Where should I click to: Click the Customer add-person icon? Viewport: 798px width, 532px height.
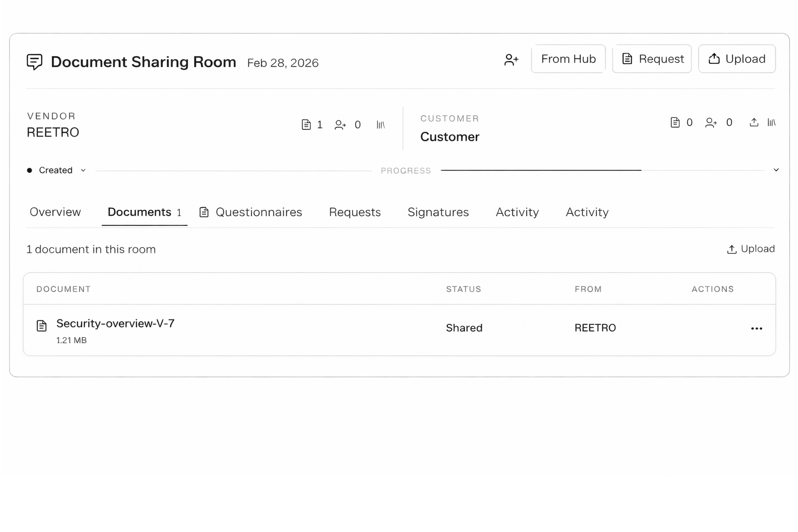(711, 123)
